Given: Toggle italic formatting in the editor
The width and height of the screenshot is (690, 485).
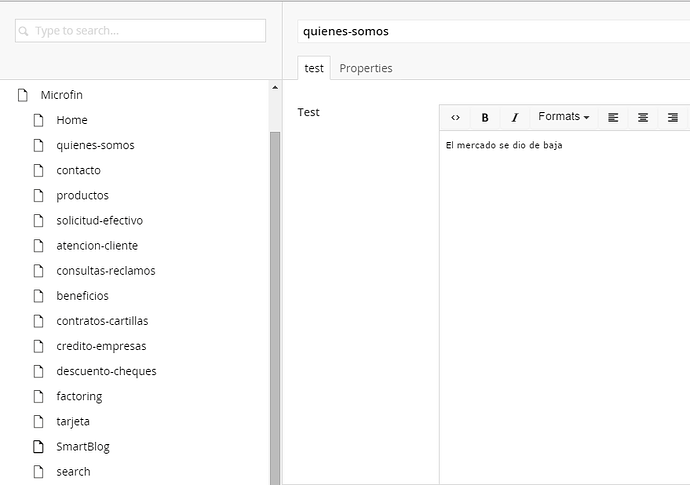Looking at the screenshot, I should click(x=515, y=117).
